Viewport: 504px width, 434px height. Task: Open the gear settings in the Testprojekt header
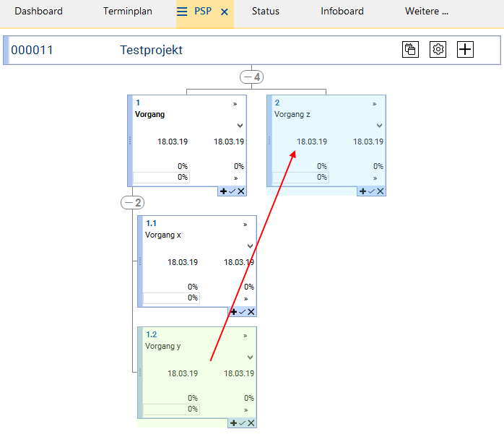pyautogui.click(x=438, y=50)
